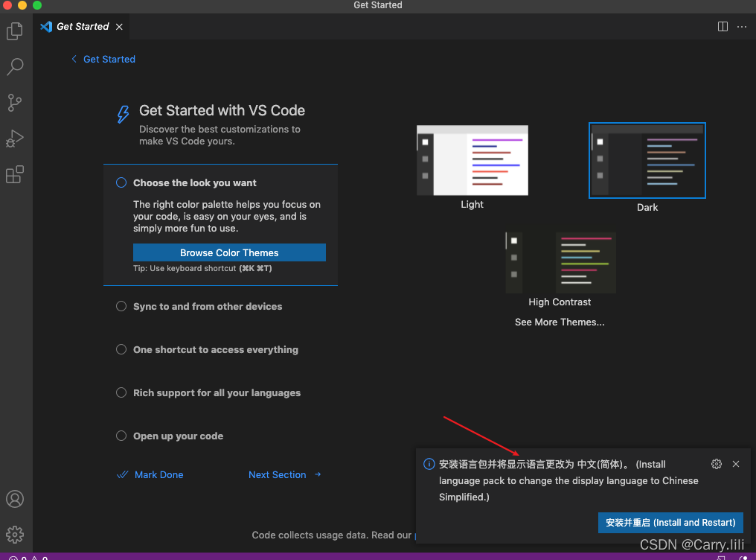
Task: Click the keyboard shortcut tip text
Action: (x=202, y=268)
